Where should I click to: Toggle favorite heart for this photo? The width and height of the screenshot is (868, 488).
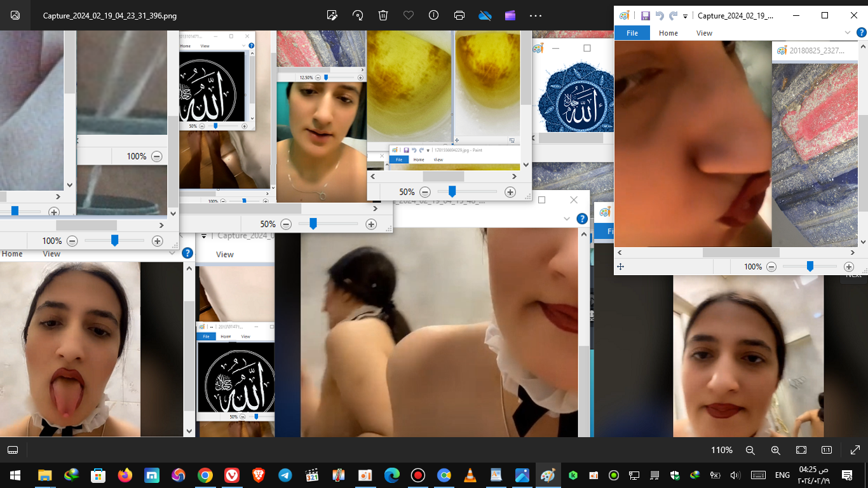click(409, 15)
